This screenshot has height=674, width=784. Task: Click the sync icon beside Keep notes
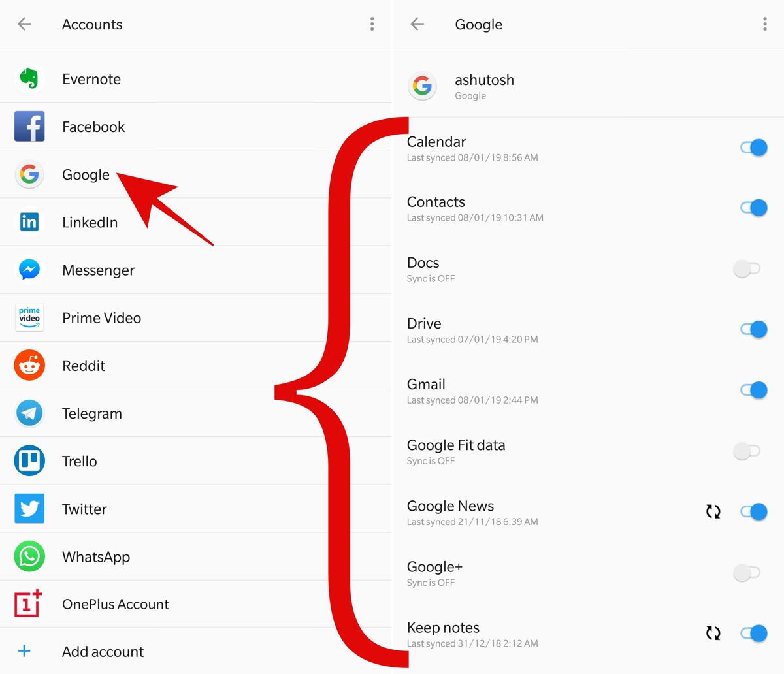point(713,633)
